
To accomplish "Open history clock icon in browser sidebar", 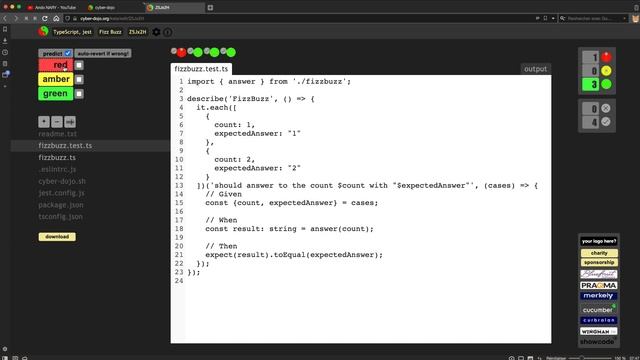I will coord(5,52).
